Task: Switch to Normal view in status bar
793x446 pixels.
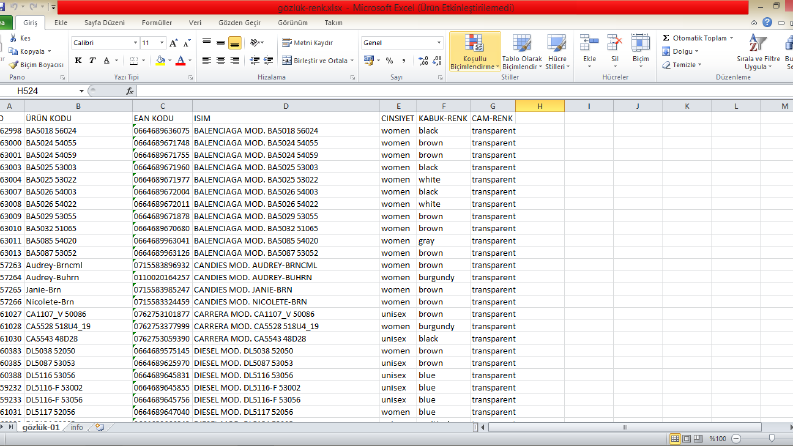Action: point(675,438)
